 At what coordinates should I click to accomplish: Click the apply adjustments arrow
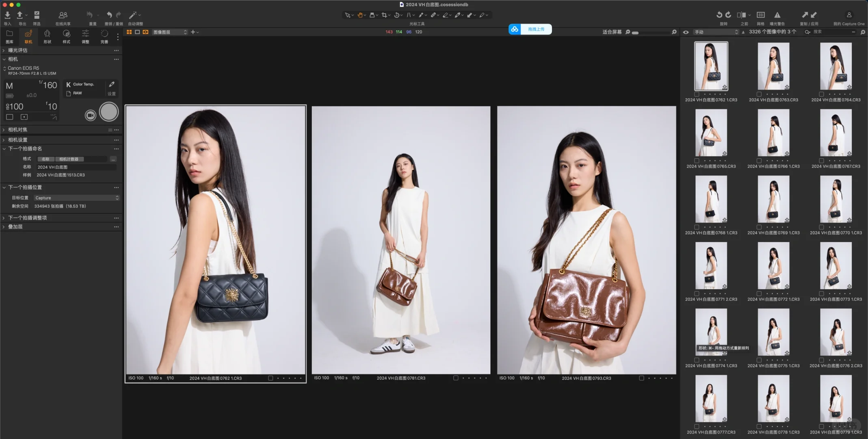coord(814,15)
